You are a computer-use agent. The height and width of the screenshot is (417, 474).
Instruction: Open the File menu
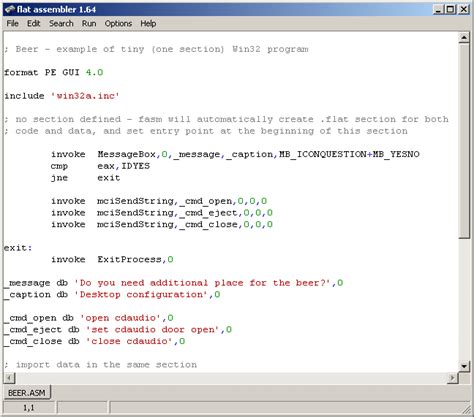click(13, 24)
